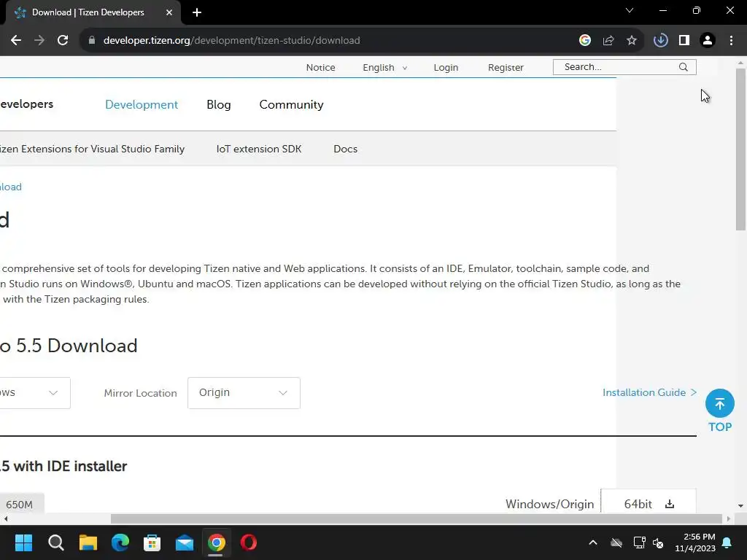This screenshot has height=560, width=747.
Task: Click the browser forward arrow
Action: (39, 41)
